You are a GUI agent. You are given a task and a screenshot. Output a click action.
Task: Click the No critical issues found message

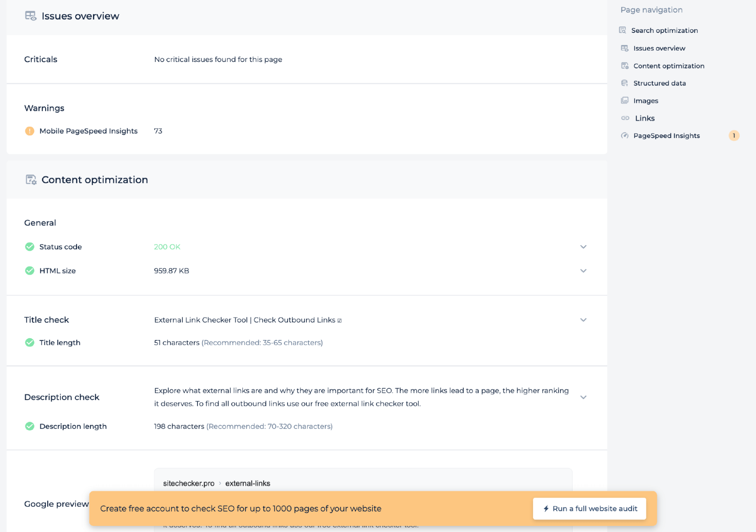218,59
